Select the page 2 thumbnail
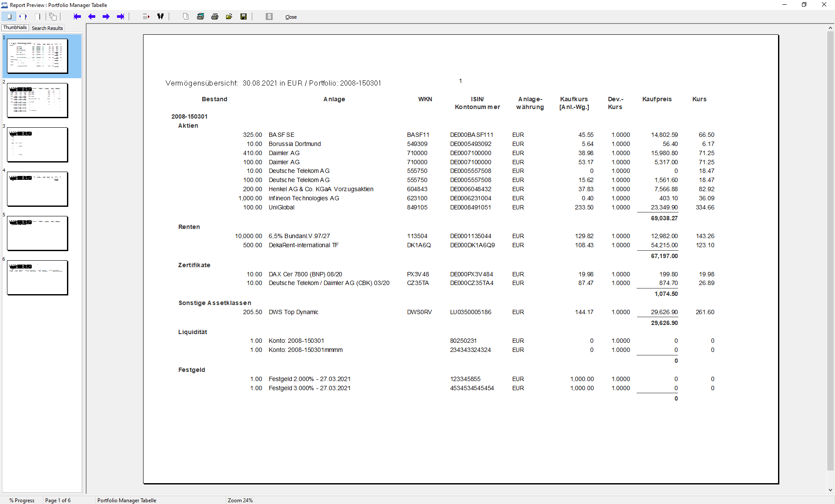 (x=37, y=100)
